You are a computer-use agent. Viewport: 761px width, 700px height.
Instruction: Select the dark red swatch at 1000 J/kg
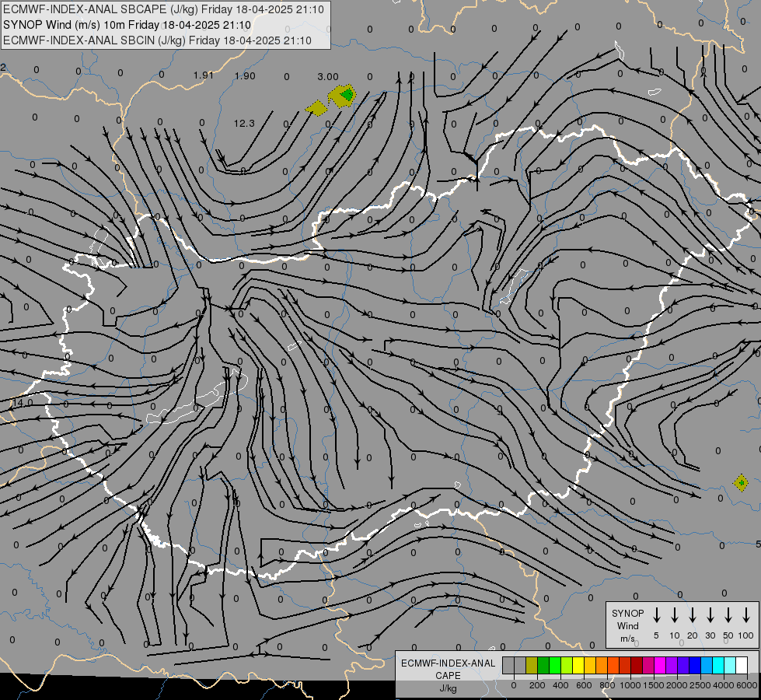[637, 665]
